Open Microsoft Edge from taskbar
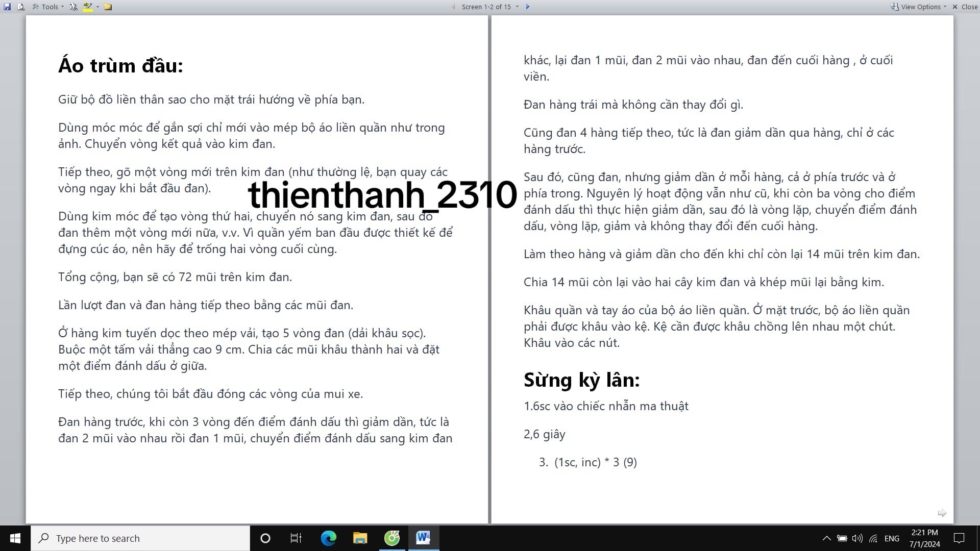980x551 pixels. point(328,538)
